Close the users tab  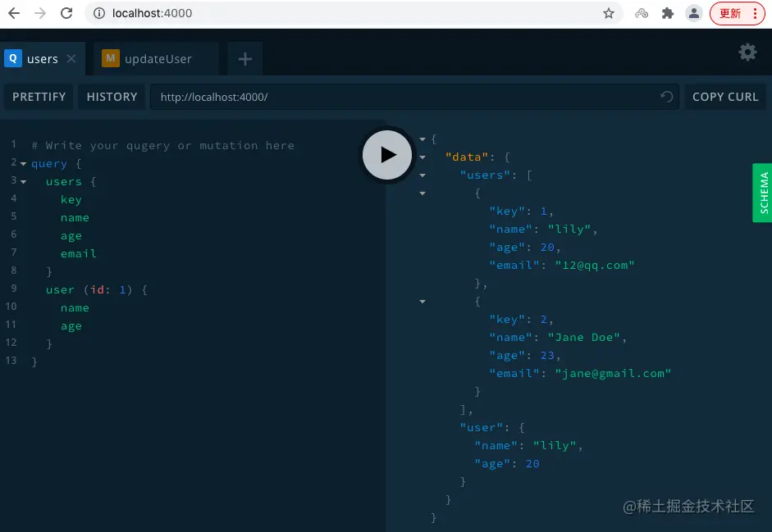pyautogui.click(x=71, y=58)
